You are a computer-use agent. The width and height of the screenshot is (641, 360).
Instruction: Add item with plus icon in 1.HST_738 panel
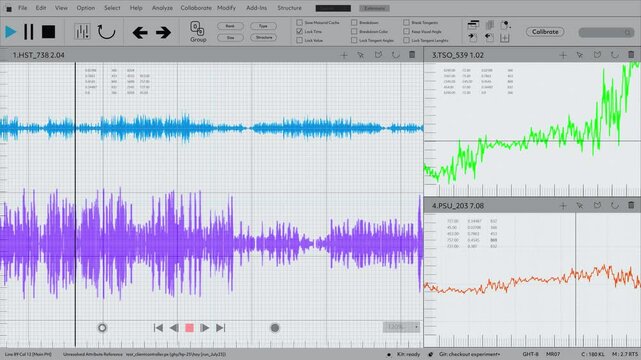pos(344,55)
